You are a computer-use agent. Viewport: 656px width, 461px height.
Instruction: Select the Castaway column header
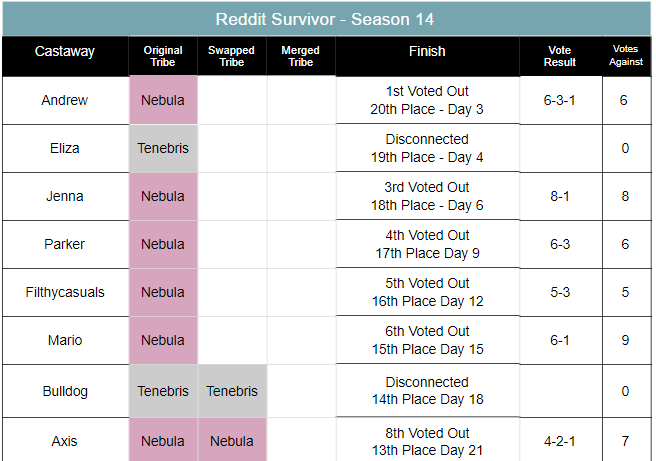(64, 52)
